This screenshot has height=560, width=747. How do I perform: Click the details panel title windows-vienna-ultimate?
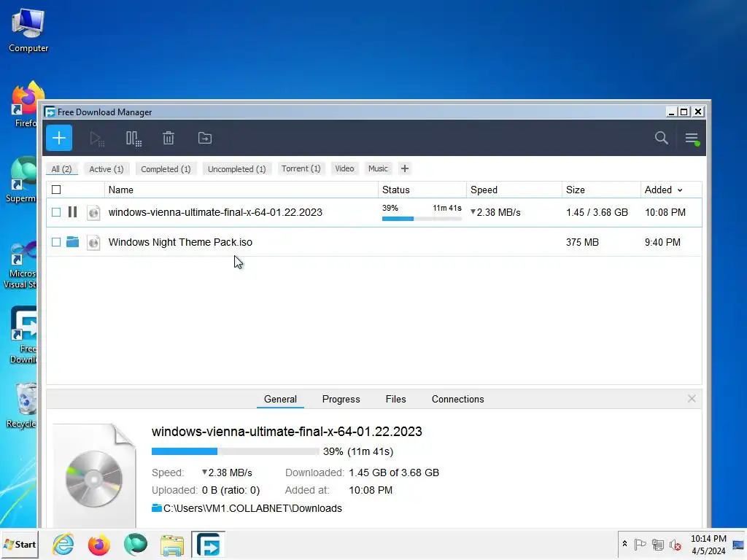pyautogui.click(x=287, y=432)
